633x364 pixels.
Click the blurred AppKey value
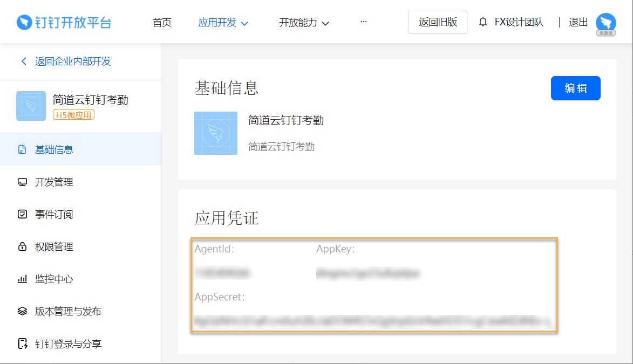(368, 273)
